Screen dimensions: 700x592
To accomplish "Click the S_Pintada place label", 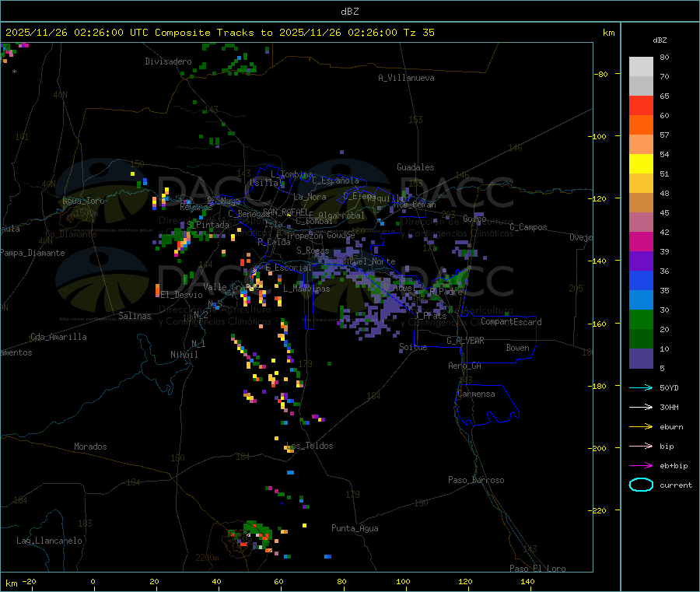I will tap(208, 225).
